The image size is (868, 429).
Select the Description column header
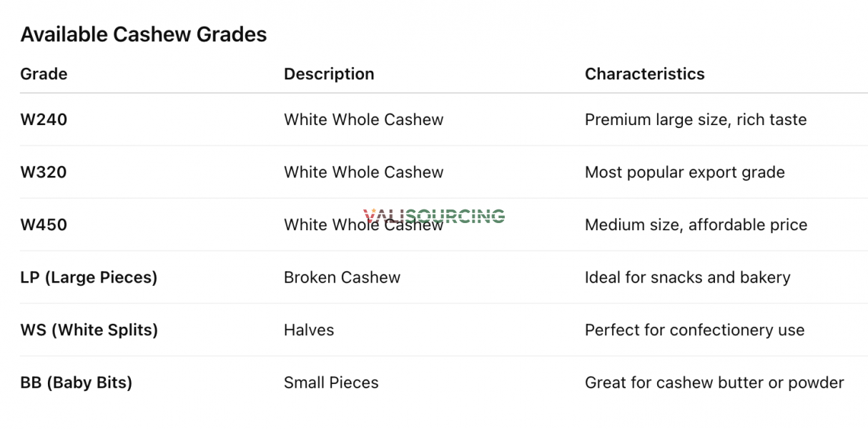click(x=329, y=74)
